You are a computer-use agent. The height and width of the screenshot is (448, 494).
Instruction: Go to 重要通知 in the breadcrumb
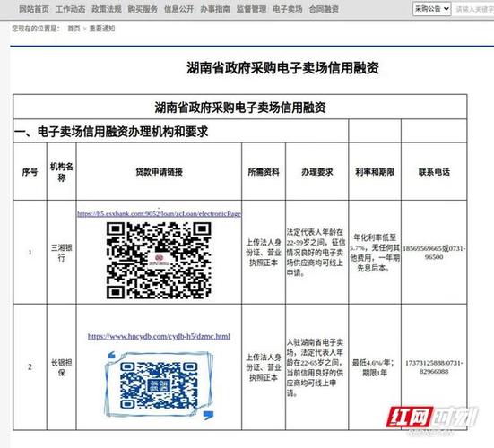(102, 29)
